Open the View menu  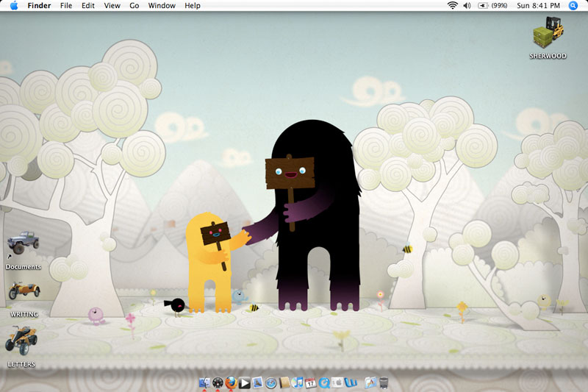[112, 6]
